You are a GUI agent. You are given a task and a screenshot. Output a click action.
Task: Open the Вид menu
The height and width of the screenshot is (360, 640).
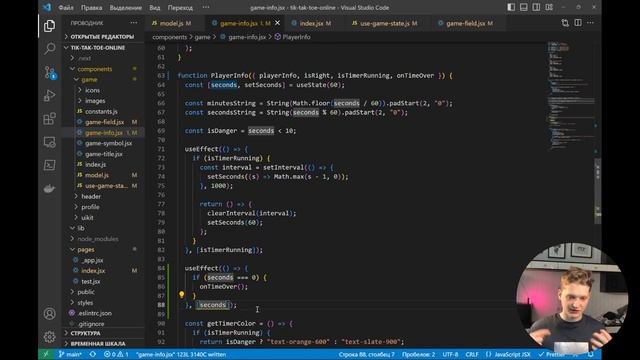click(x=155, y=8)
